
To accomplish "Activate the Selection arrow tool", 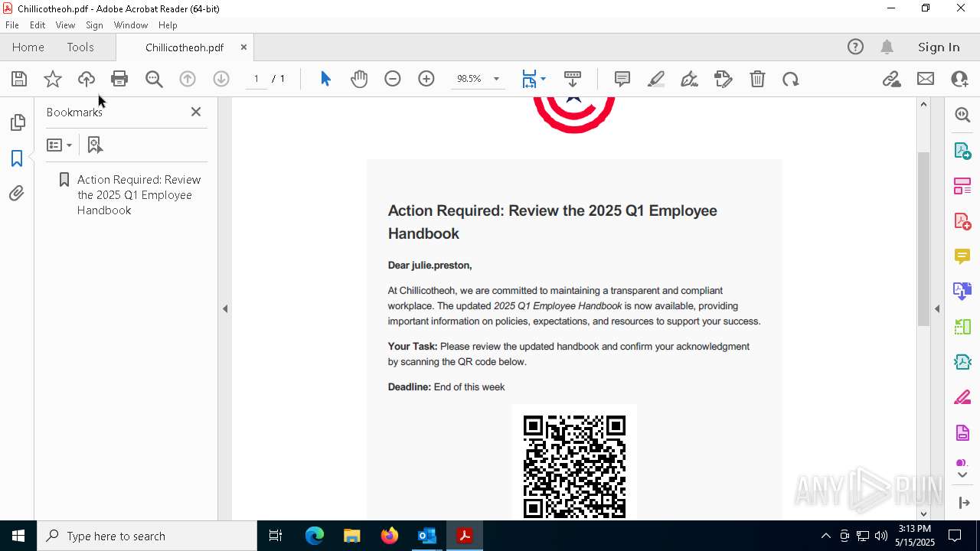I will (325, 79).
